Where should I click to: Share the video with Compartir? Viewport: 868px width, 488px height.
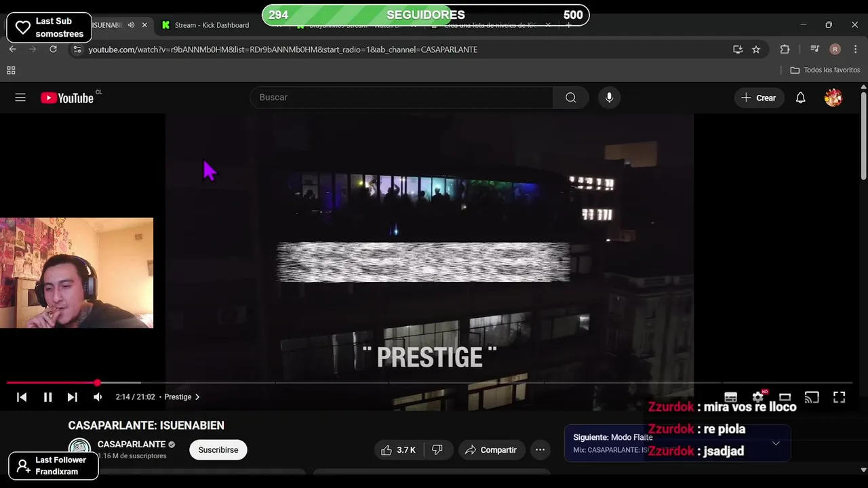click(490, 450)
